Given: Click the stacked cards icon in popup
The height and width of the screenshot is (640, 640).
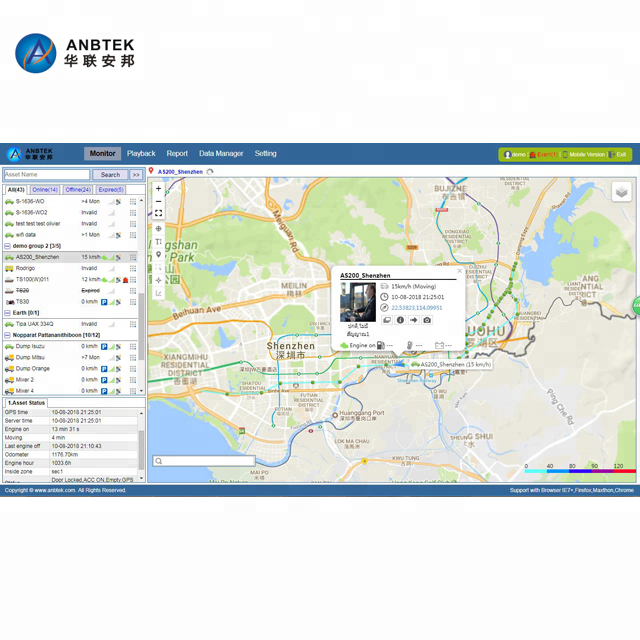Looking at the screenshot, I should [387, 320].
